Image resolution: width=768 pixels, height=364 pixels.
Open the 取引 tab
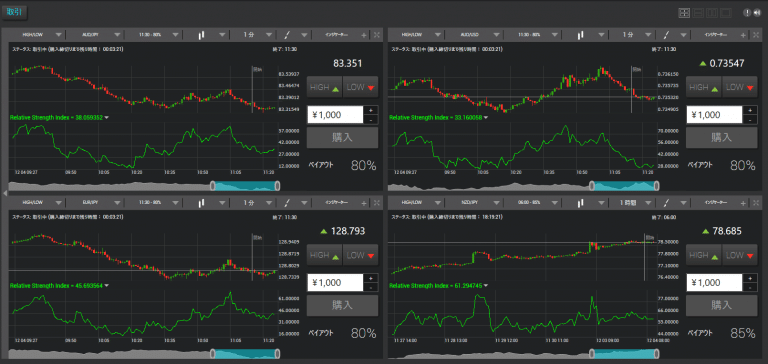14,13
